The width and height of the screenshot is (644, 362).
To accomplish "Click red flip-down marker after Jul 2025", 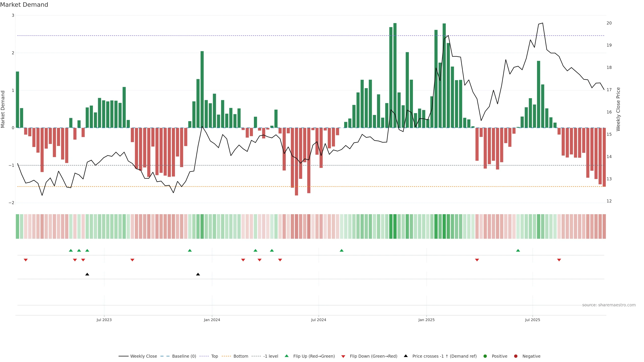I will click(x=559, y=260).
